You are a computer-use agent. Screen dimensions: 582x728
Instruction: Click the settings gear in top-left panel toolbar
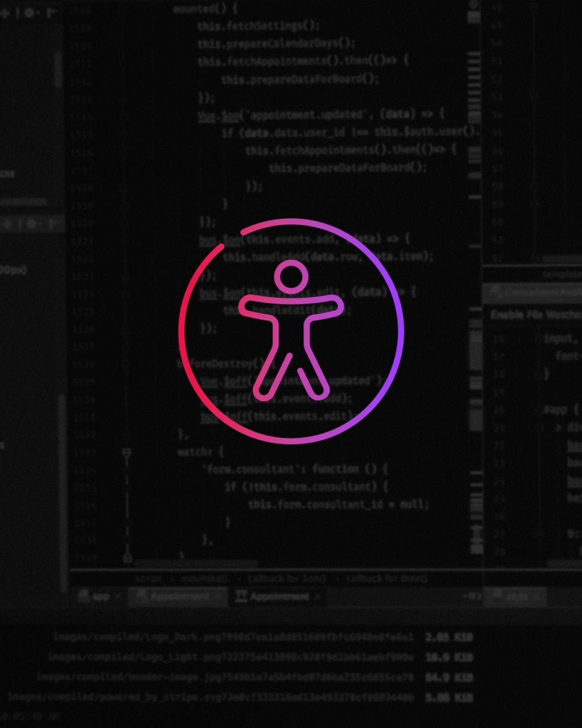29,13
